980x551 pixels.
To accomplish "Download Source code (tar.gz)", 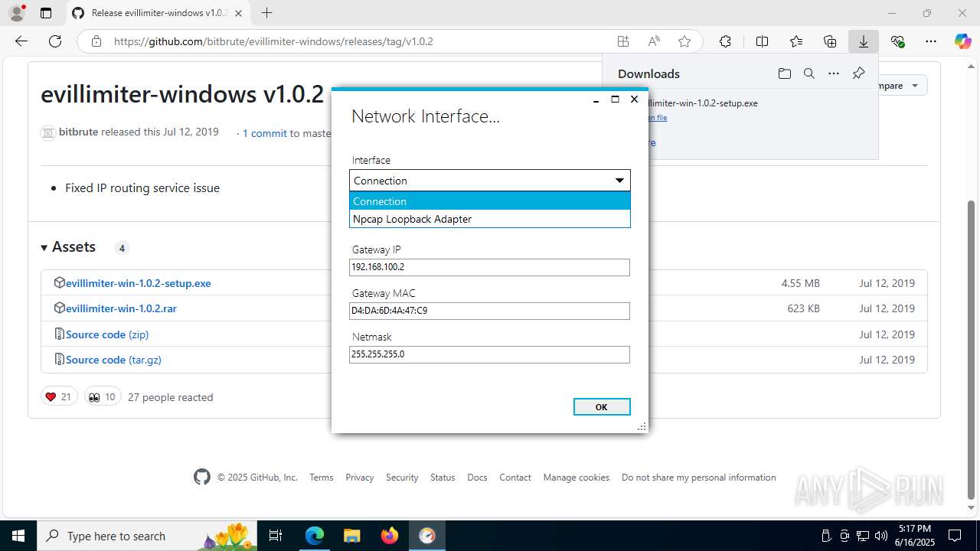I will (x=113, y=360).
